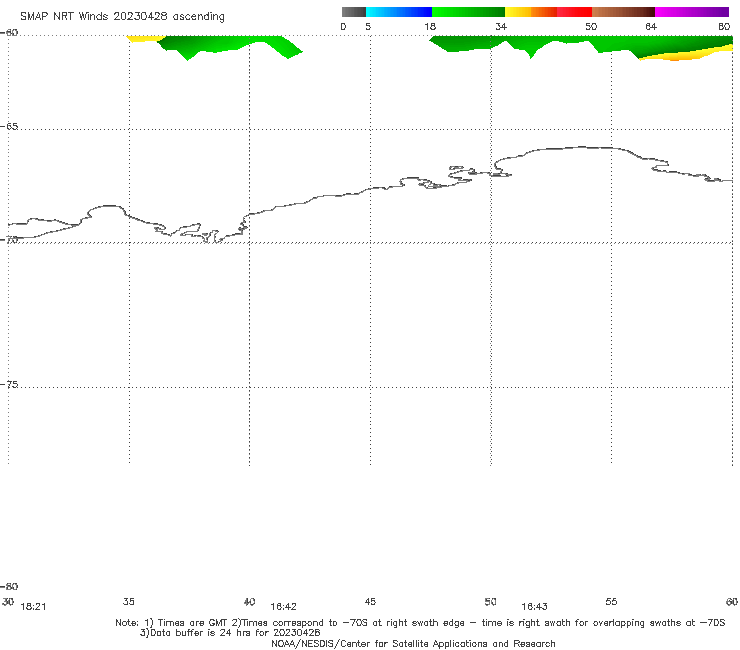Click the blue 5–18 segment of the color scale
The image size is (740, 650).
click(x=399, y=12)
